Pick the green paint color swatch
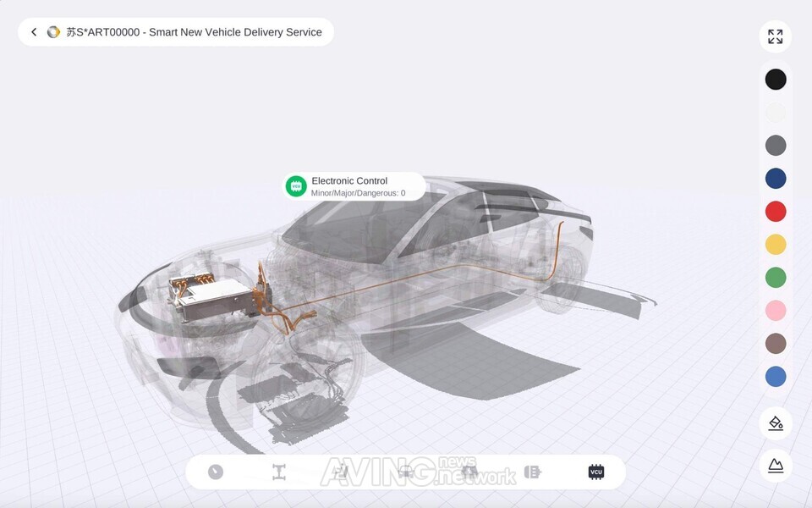The width and height of the screenshot is (812, 508). (776, 277)
